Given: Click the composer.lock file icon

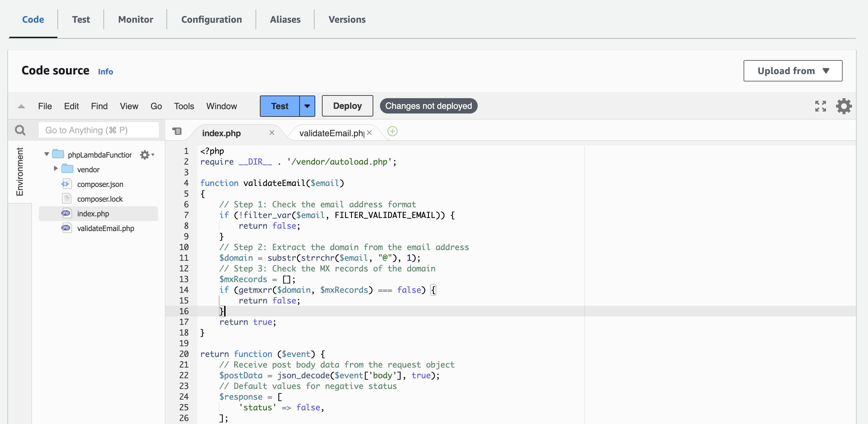Looking at the screenshot, I should click(67, 199).
